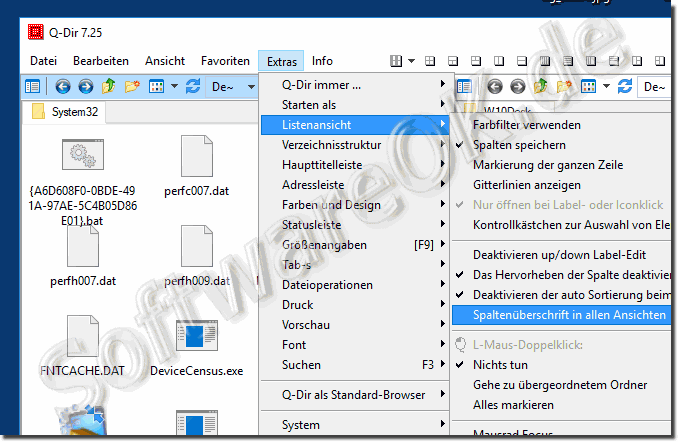Expand Starten als submenu
Screen dimensions: 678x442
pos(355,105)
